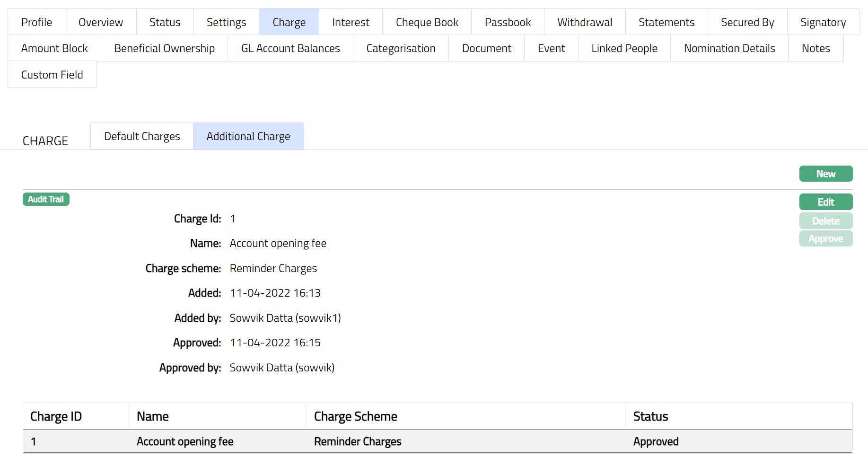This screenshot has width=868, height=466.
Task: Open the Amount Block tab
Action: tap(54, 48)
